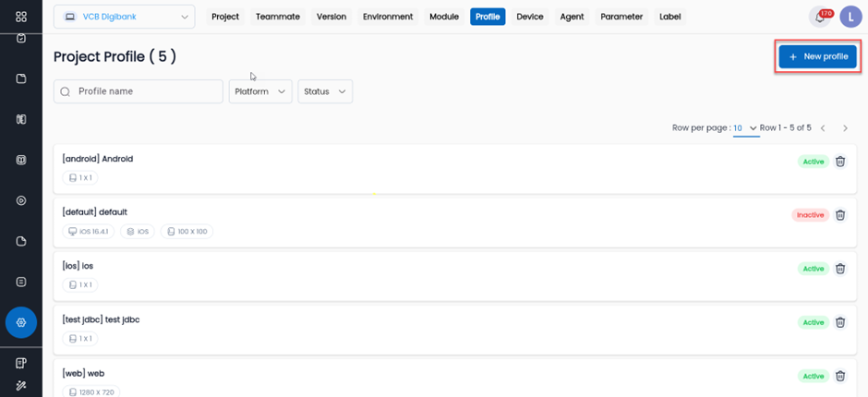The image size is (868, 397).
Task: Delete the default profile via trash icon
Action: (x=840, y=215)
